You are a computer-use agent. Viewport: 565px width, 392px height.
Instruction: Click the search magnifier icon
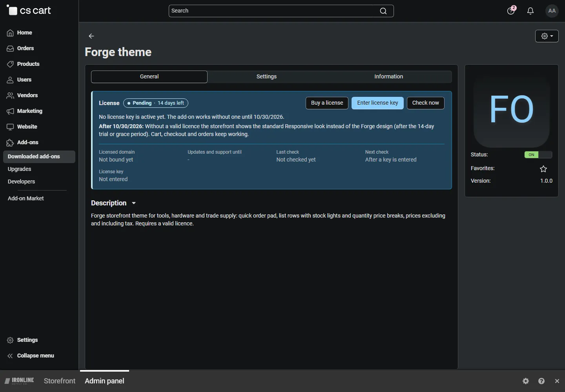pos(383,11)
